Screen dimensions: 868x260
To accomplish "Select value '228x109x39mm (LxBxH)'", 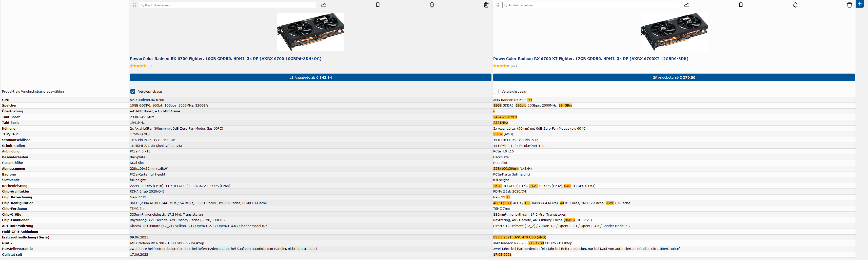I will click(x=512, y=169).
